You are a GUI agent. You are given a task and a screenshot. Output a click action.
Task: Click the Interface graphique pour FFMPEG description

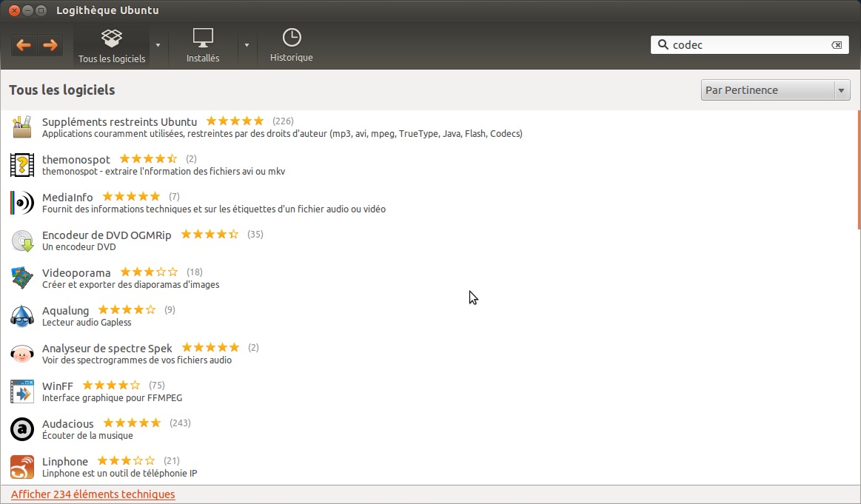[x=112, y=398]
